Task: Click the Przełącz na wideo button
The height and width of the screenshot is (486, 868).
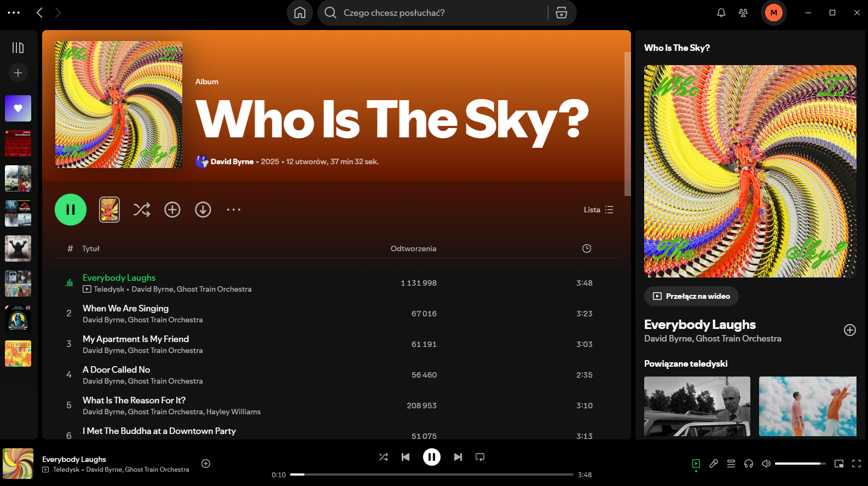Action: pyautogui.click(x=691, y=296)
